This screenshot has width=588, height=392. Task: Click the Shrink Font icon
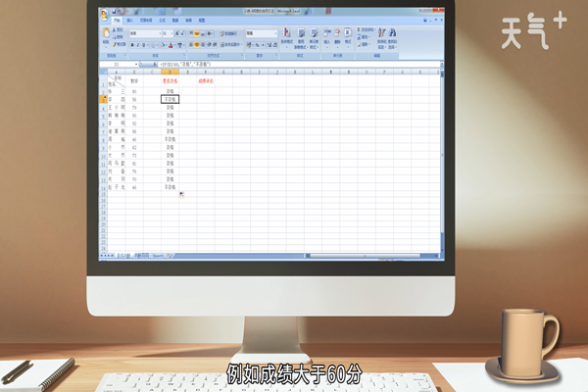click(182, 33)
